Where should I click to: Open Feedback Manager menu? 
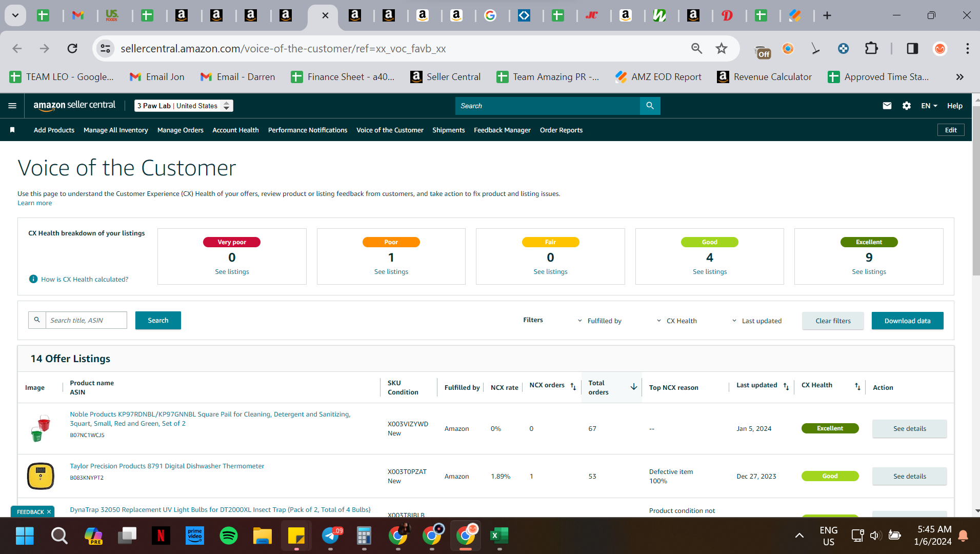tap(502, 130)
